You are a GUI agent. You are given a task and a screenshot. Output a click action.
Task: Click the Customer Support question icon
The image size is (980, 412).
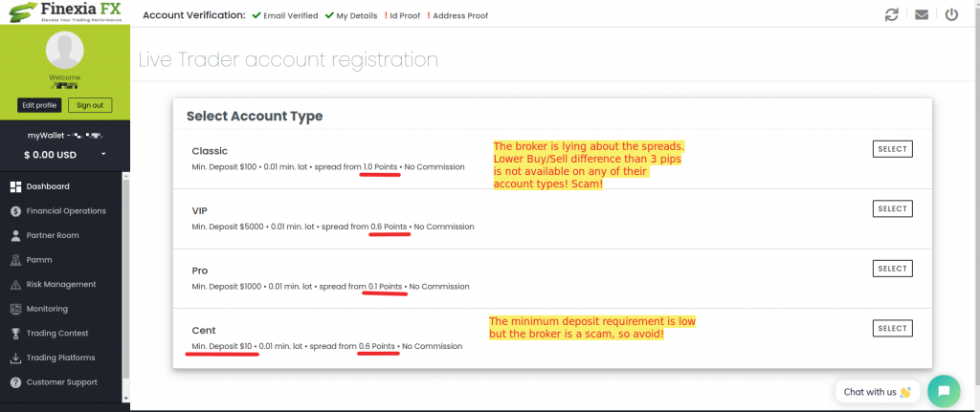click(x=16, y=382)
